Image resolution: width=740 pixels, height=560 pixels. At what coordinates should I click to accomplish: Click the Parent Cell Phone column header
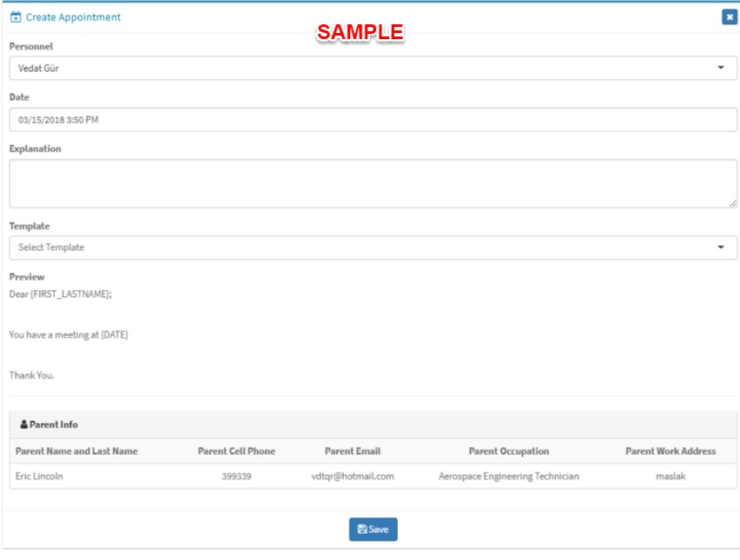tap(236, 451)
